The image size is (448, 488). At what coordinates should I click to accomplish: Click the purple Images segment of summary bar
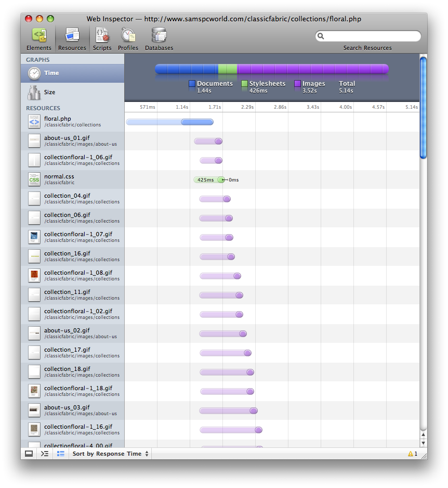pyautogui.click(x=312, y=69)
